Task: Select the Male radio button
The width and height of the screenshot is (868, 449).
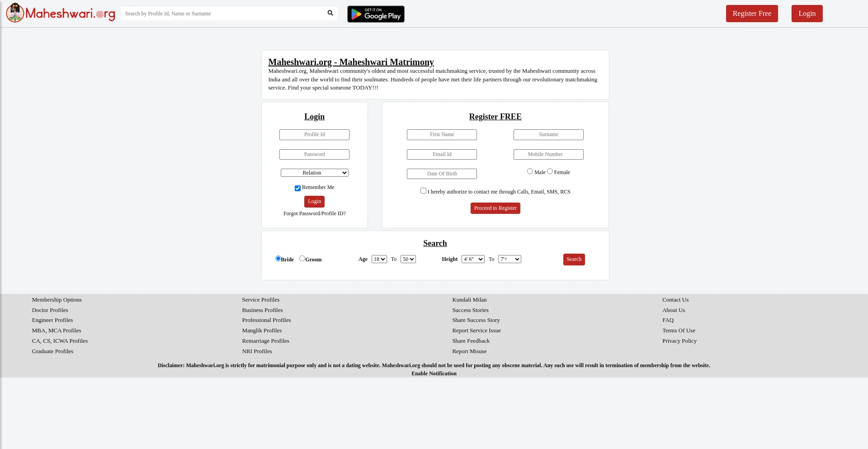Action: (530, 171)
